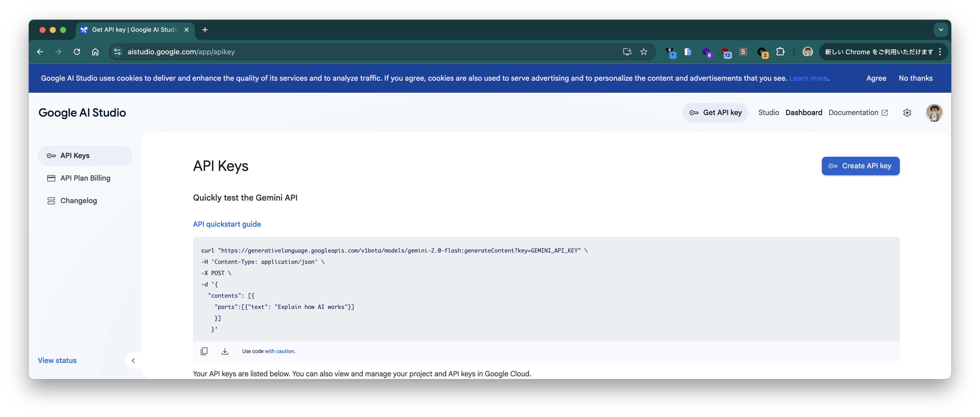Go to the browser home page
This screenshot has width=980, height=417.
coord(95,52)
